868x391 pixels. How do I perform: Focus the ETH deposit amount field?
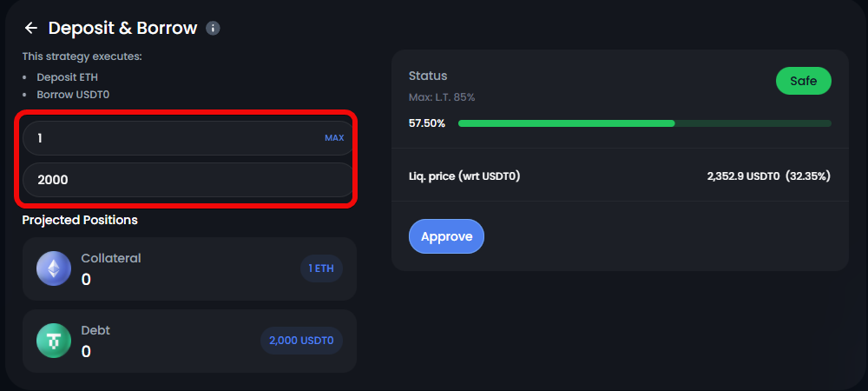click(x=174, y=138)
